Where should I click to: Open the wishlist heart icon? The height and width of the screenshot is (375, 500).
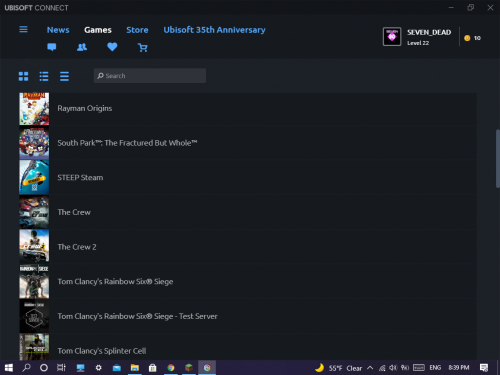coord(112,47)
